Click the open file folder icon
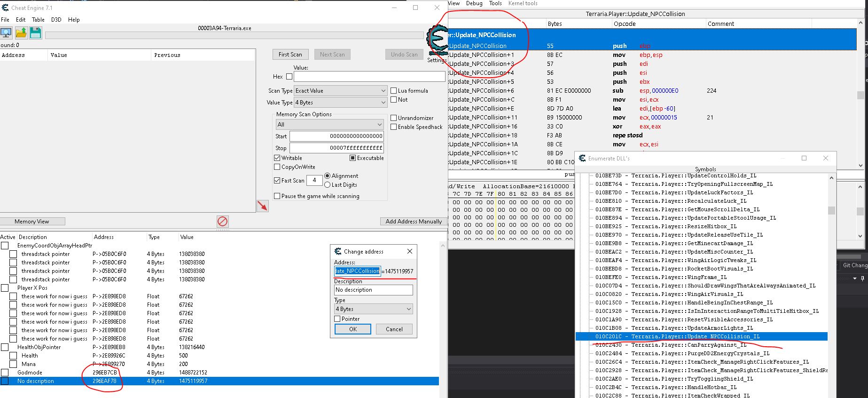The image size is (868, 398). click(21, 33)
